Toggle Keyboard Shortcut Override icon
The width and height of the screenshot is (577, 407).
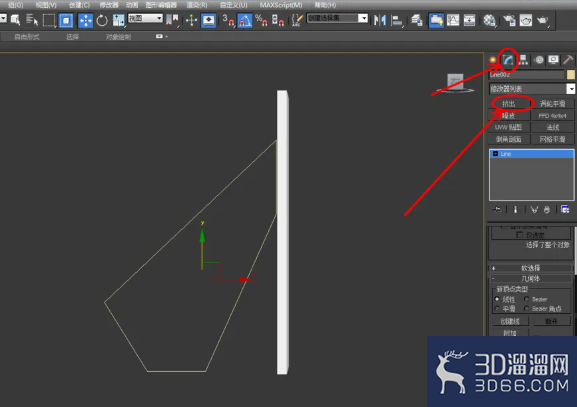click(x=209, y=20)
